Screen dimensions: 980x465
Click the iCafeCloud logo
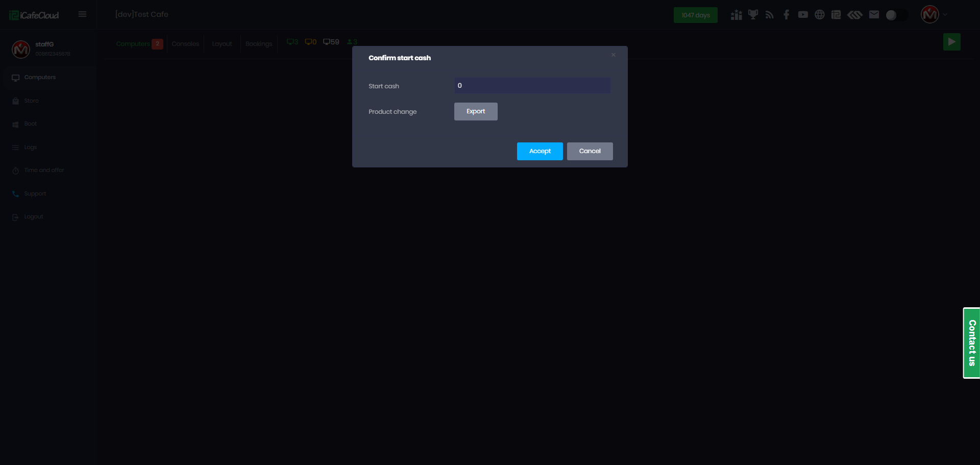(34, 15)
